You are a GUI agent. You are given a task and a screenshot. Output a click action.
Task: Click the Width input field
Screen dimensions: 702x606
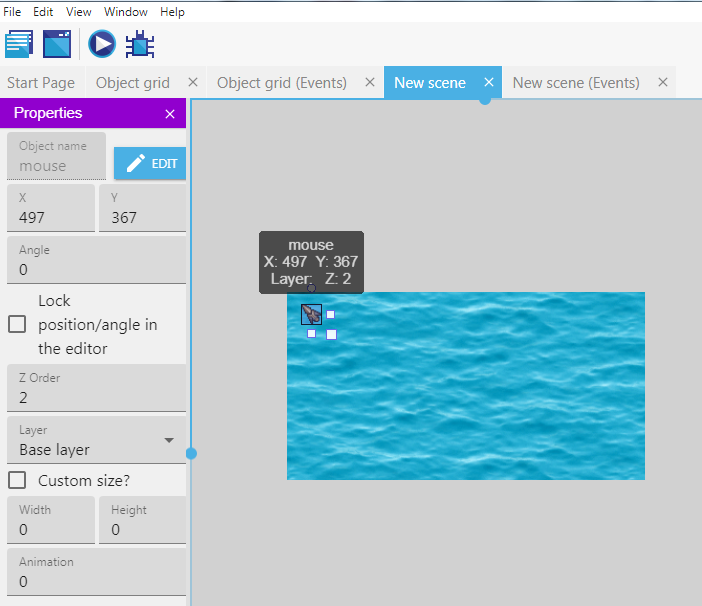point(51,520)
